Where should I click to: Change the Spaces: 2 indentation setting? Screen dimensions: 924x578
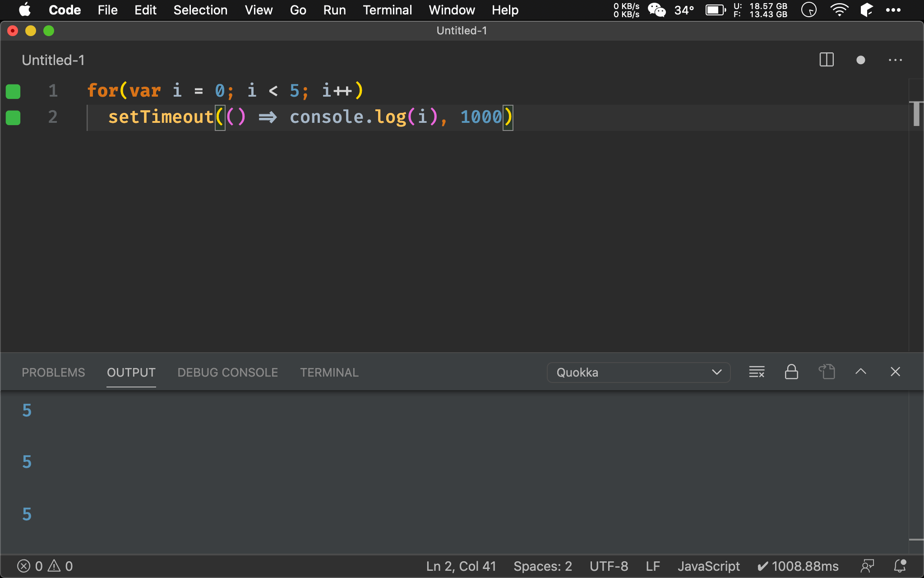[x=543, y=566]
